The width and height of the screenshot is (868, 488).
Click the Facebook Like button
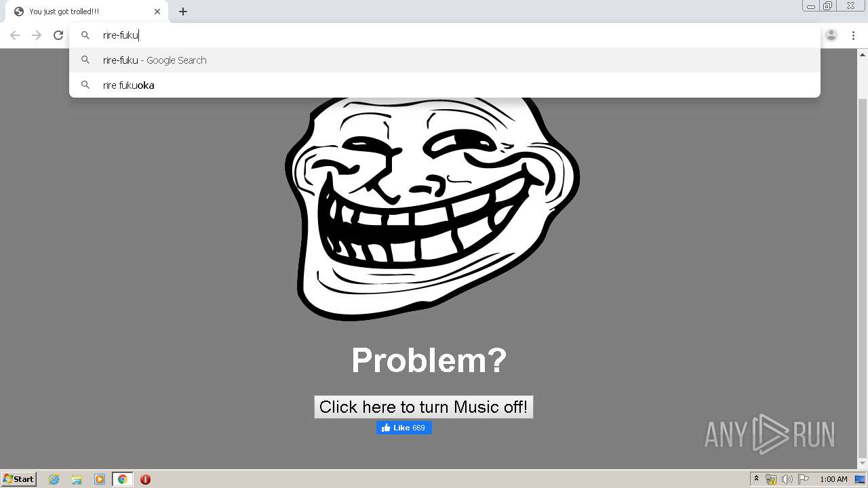point(404,428)
